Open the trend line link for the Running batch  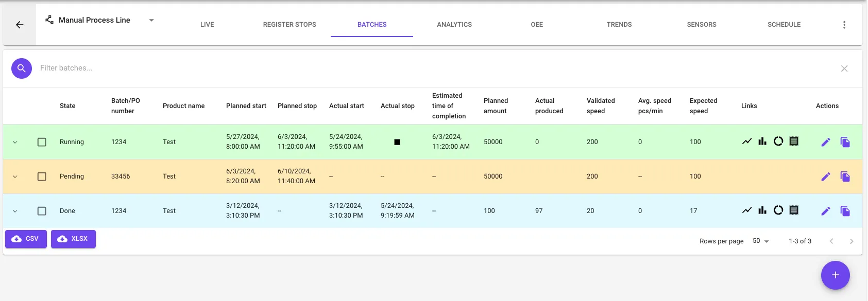(747, 141)
